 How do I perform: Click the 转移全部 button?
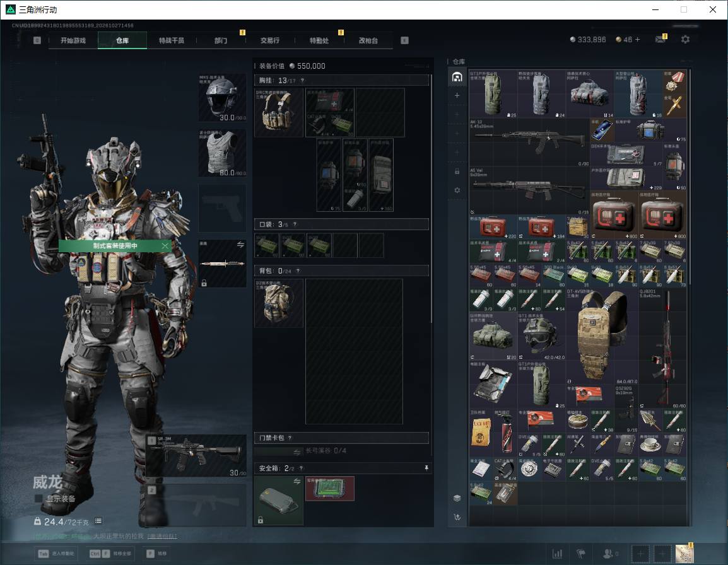pyautogui.click(x=110, y=554)
